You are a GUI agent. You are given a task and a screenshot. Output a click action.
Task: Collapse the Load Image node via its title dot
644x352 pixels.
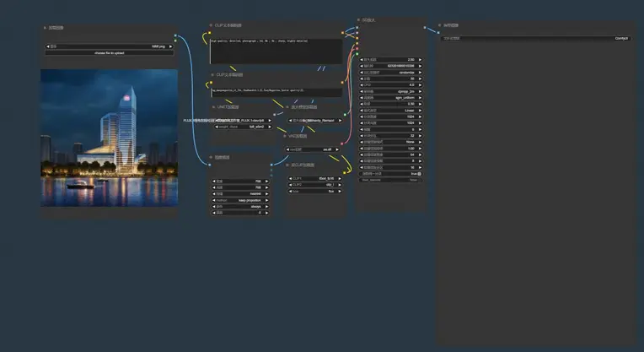tap(45, 28)
